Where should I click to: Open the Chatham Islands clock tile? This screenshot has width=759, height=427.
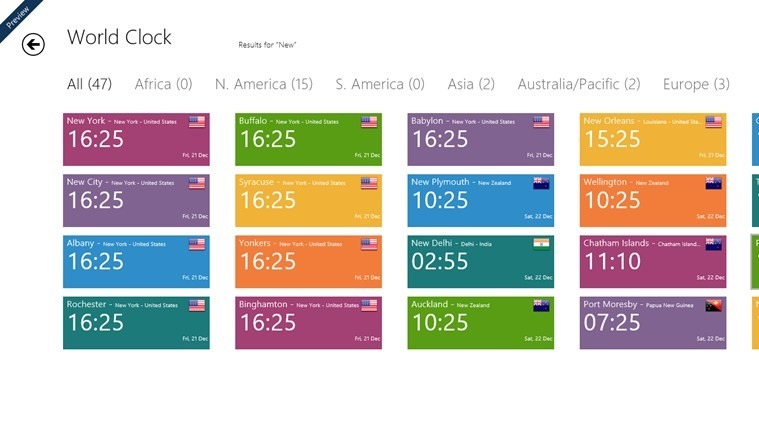pyautogui.click(x=652, y=262)
